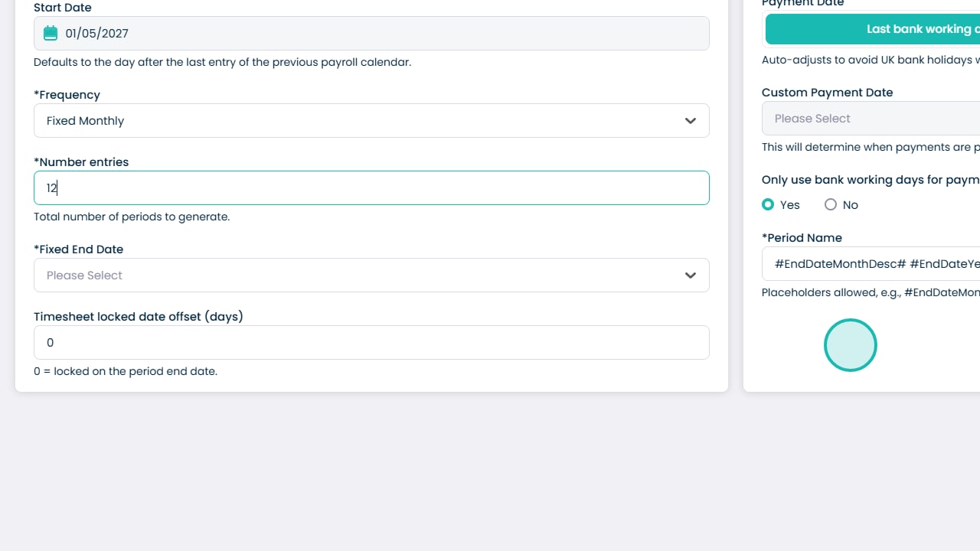Screen dimensions: 980x551
Task: Click the '*Period Name' label
Action: 802,238
